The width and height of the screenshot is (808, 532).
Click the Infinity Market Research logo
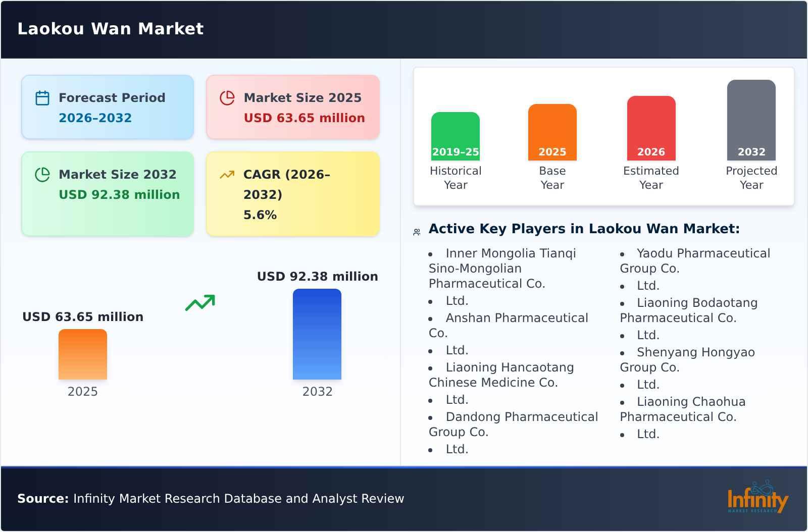(x=757, y=498)
